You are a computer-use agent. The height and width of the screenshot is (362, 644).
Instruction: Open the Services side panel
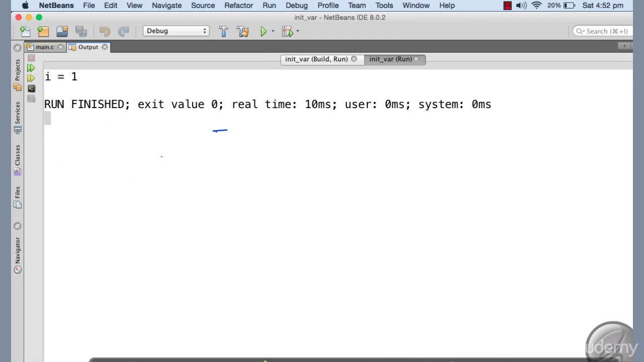[x=18, y=118]
